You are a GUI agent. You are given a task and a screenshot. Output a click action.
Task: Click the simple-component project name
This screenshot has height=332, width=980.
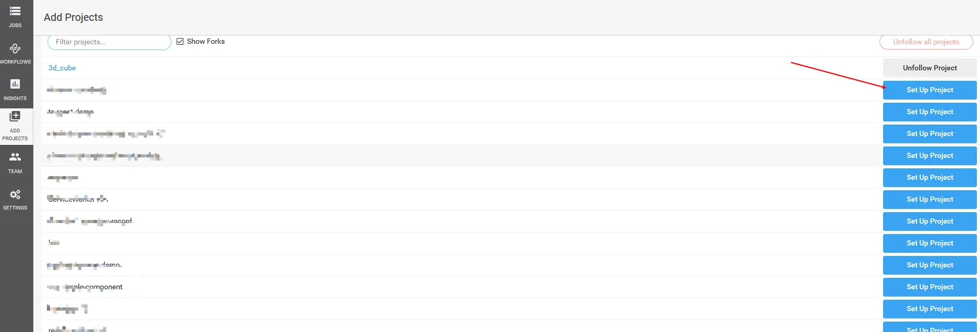[x=94, y=287]
